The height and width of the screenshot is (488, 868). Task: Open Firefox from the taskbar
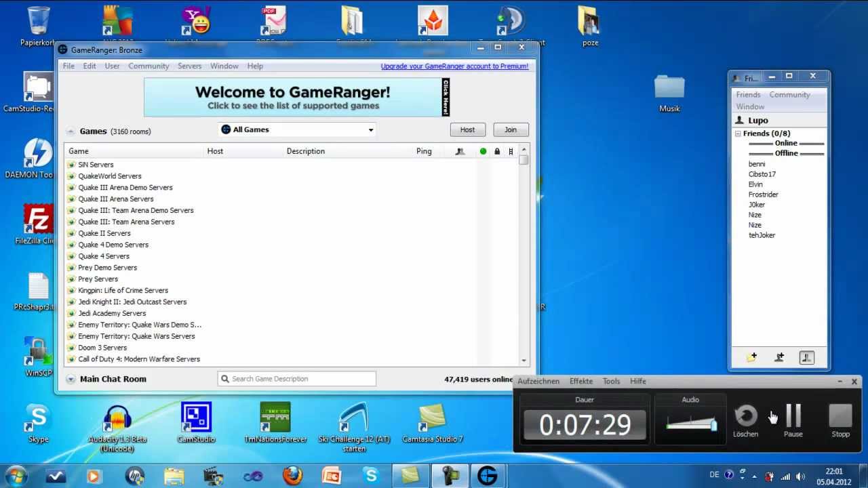tap(293, 476)
